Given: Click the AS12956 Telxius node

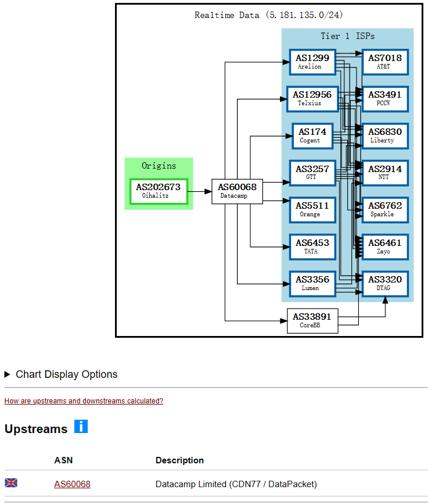Looking at the screenshot, I should tap(312, 99).
